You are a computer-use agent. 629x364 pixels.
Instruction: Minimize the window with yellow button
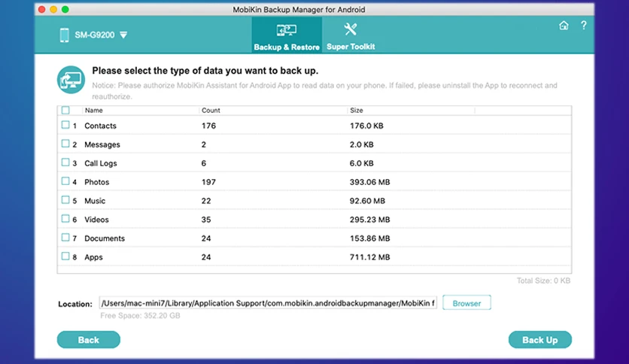[x=53, y=9]
